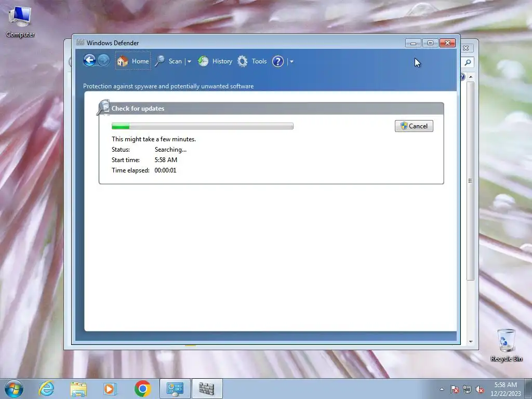Screen dimensions: 532x399
Task: Launch Windows Media Player from taskbar
Action: (x=110, y=389)
